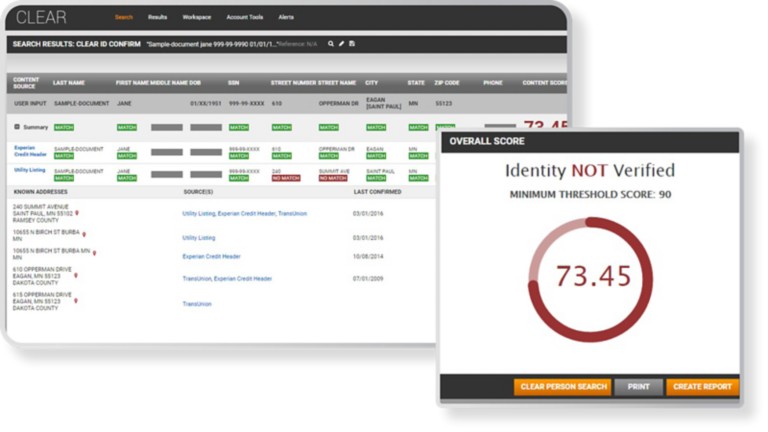Click the Print button
The image size is (768, 432).
click(639, 387)
